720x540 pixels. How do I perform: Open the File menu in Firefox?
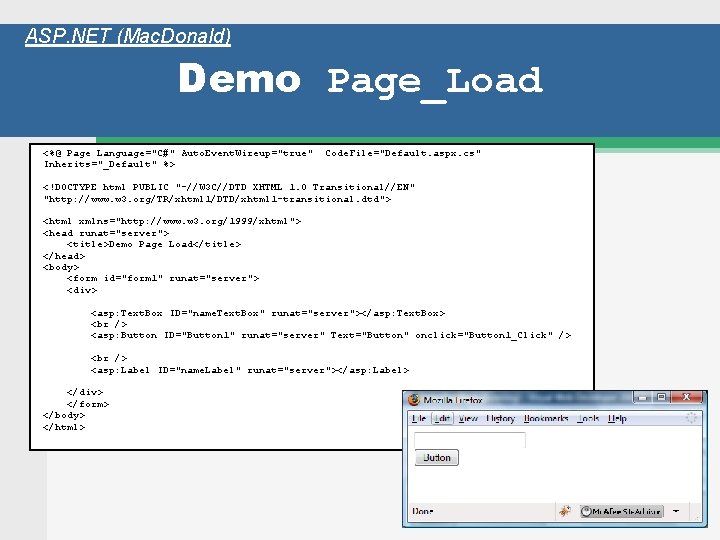point(418,418)
